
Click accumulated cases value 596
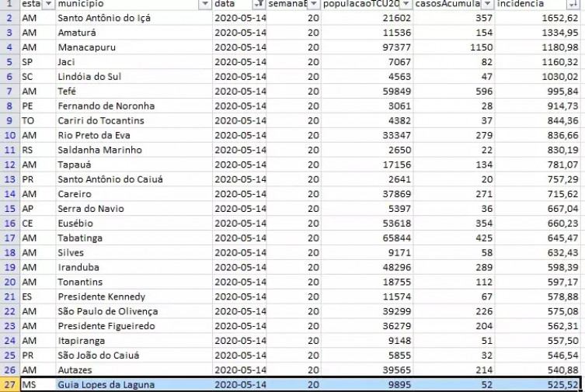pos(454,92)
